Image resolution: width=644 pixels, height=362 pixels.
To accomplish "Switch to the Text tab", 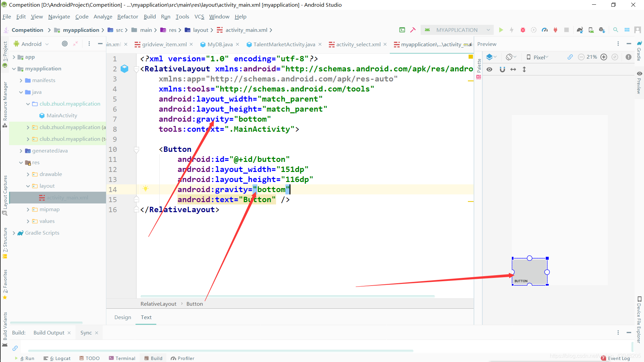I will point(146,317).
